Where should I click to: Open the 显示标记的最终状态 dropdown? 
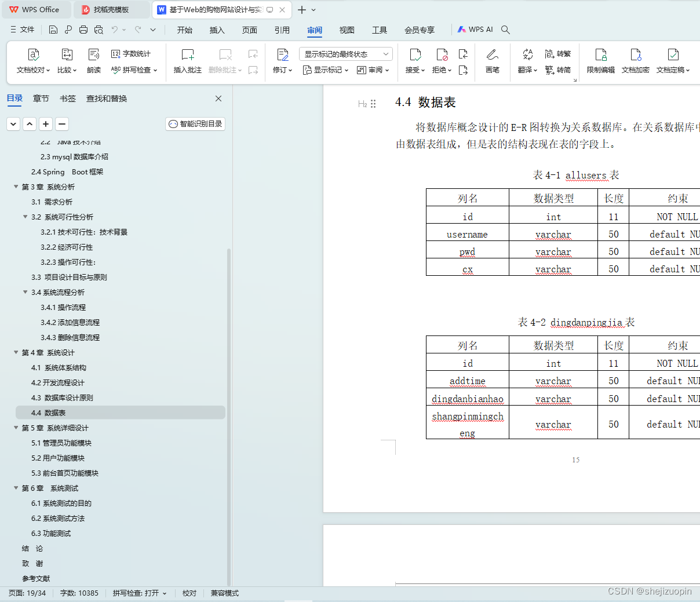point(345,53)
